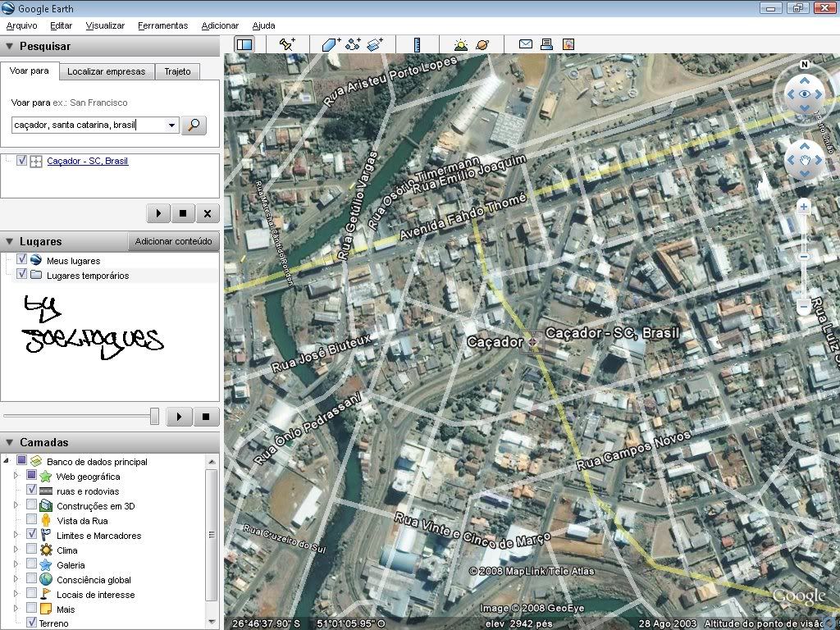840x630 pixels.
Task: Click the Lugares opacity slider handle
Action: pos(154,416)
